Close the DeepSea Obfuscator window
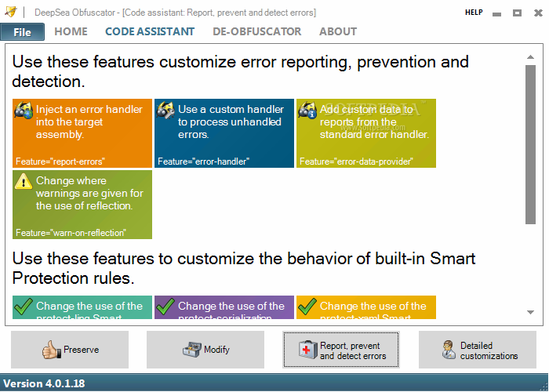 coord(538,13)
